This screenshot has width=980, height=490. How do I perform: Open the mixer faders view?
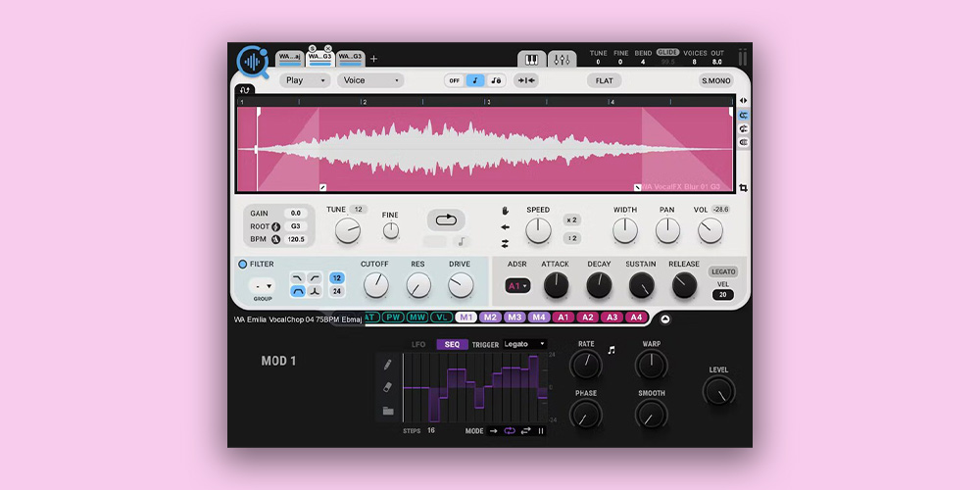(562, 60)
